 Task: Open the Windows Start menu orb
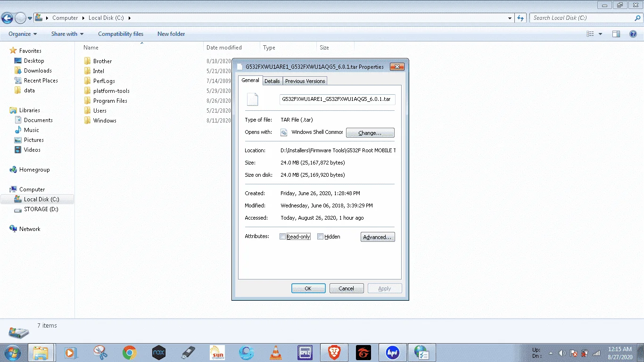point(12,353)
